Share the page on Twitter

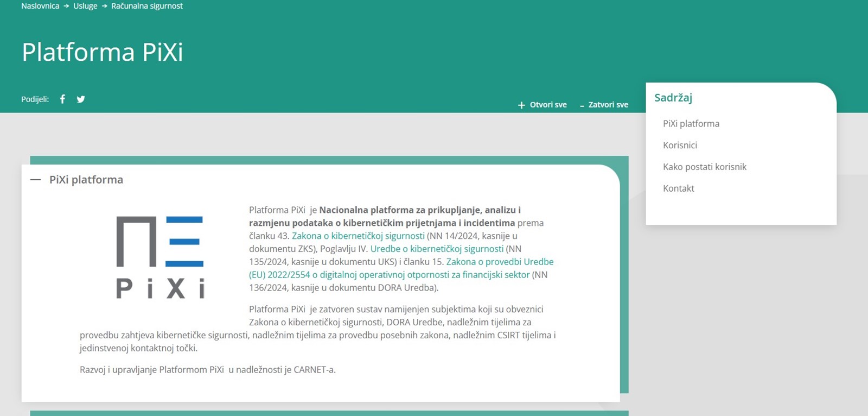[81, 99]
